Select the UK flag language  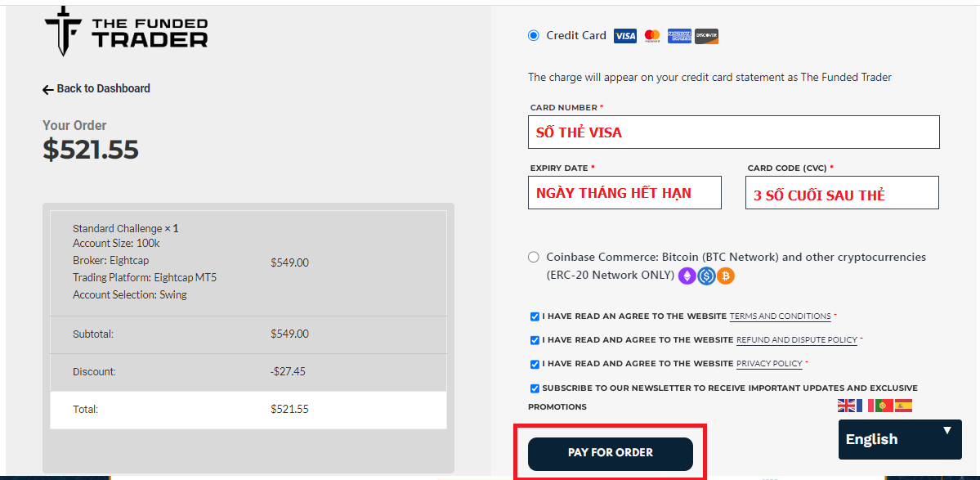tap(847, 406)
